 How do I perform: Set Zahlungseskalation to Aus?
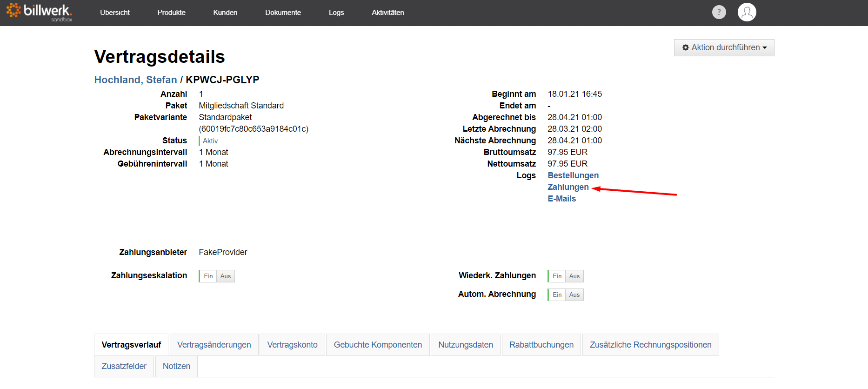pos(226,276)
